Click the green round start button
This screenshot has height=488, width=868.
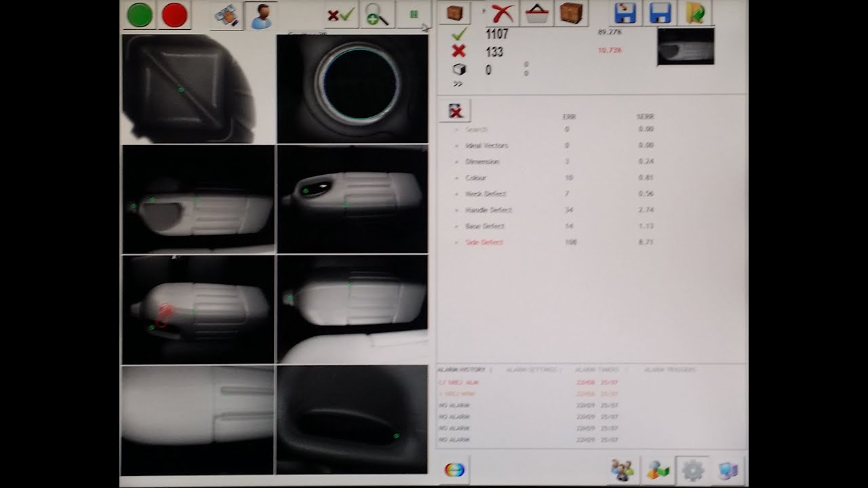140,15
